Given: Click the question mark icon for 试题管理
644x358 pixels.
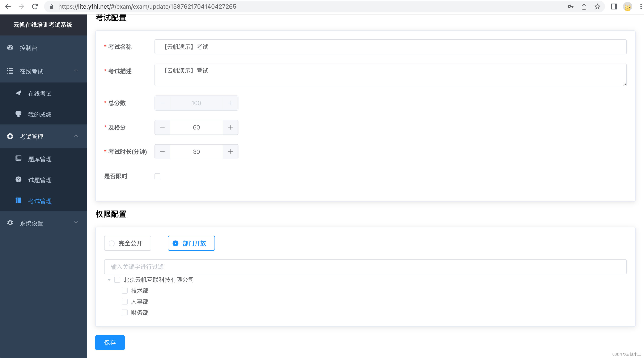Looking at the screenshot, I should tap(18, 179).
